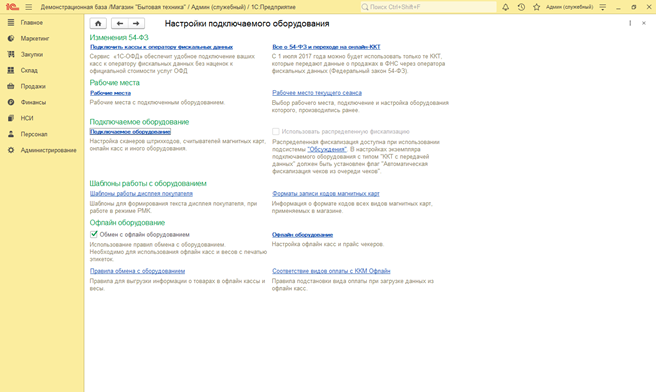Open Администрирование section
656x392 pixels.
click(x=49, y=150)
